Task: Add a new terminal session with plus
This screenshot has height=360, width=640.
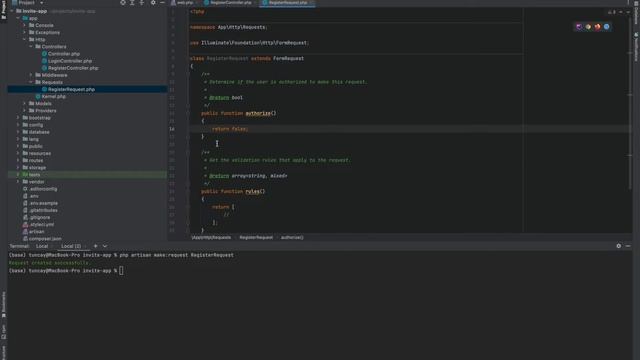Action: click(x=96, y=246)
